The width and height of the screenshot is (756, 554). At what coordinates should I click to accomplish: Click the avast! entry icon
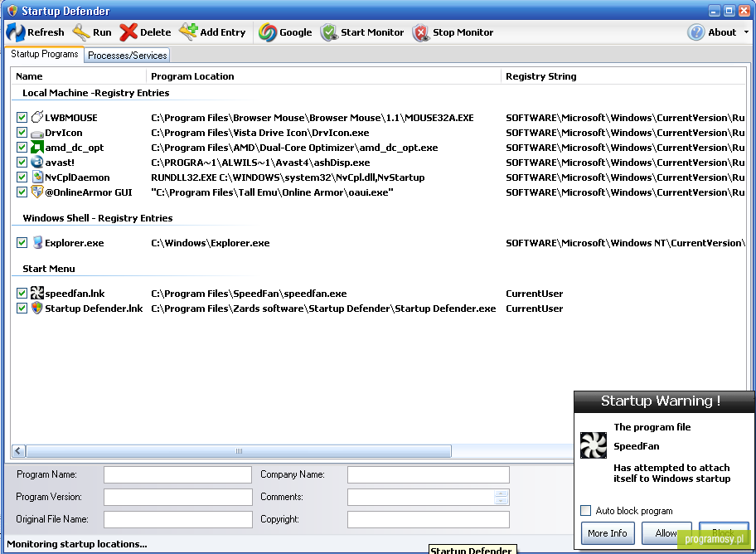pos(37,163)
